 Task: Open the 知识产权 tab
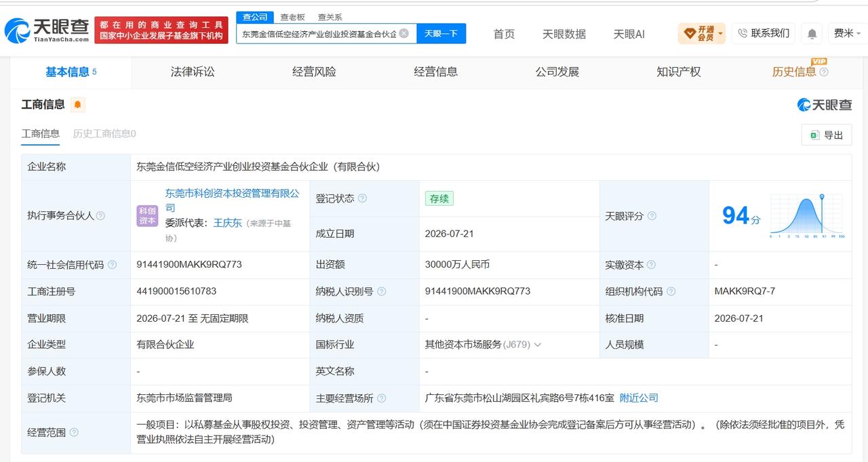[678, 72]
